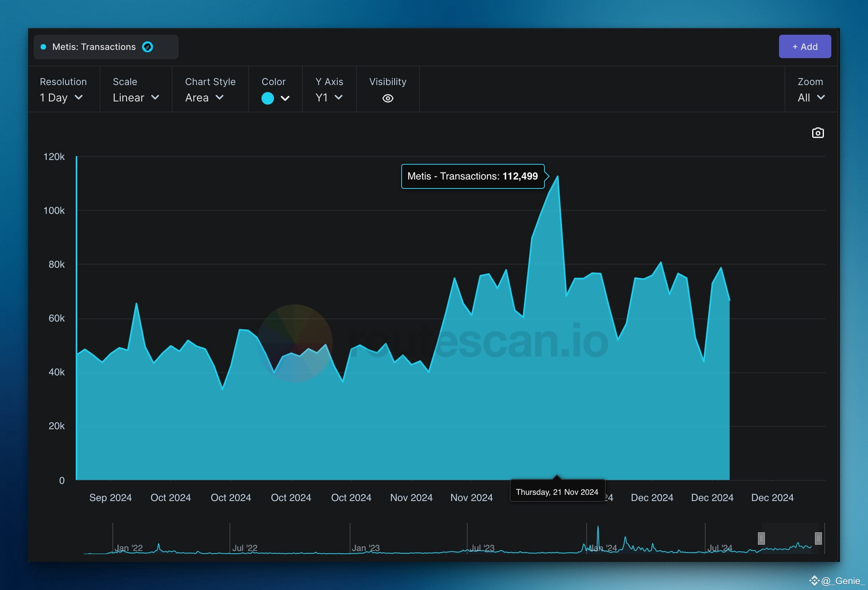
Task: Click the cyan color swatch circle
Action: (268, 98)
